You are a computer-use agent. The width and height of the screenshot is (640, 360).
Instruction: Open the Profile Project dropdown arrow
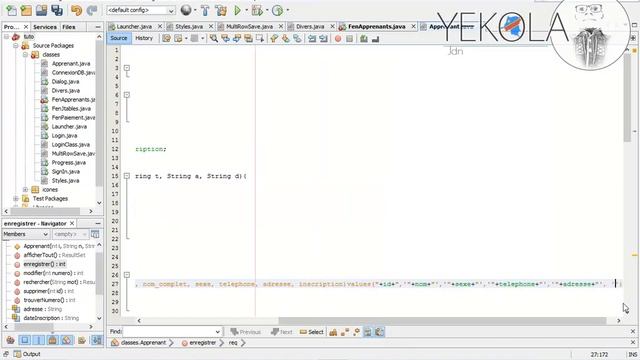tap(288, 10)
